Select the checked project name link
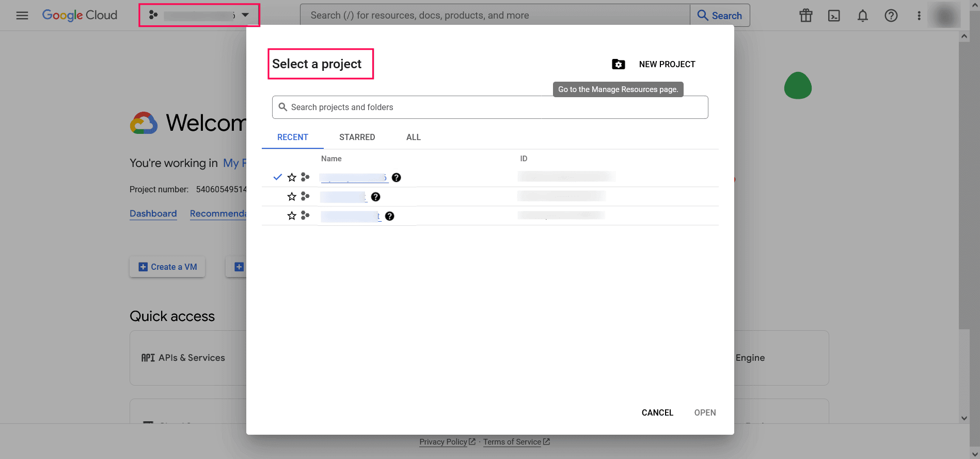This screenshot has height=459, width=980. tap(354, 178)
